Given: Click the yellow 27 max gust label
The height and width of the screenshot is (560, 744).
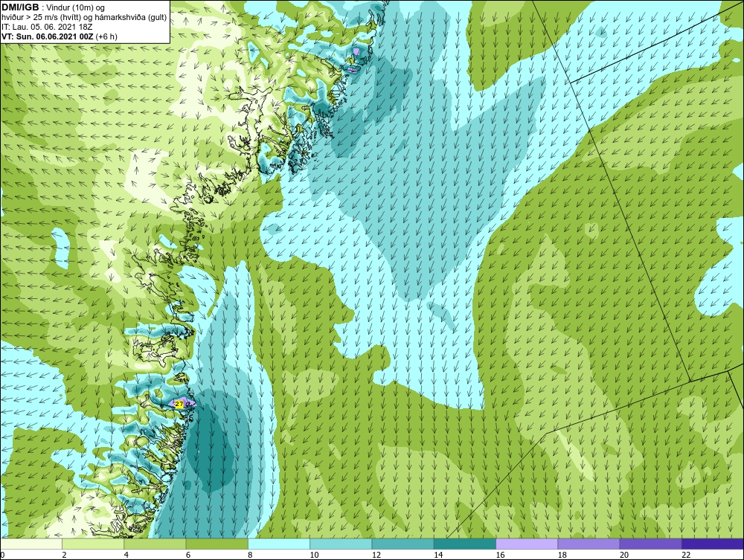Looking at the screenshot, I should pyautogui.click(x=179, y=404).
